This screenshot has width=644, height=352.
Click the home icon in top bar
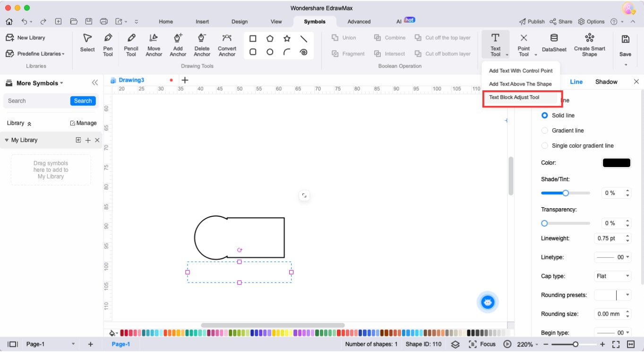(x=9, y=21)
